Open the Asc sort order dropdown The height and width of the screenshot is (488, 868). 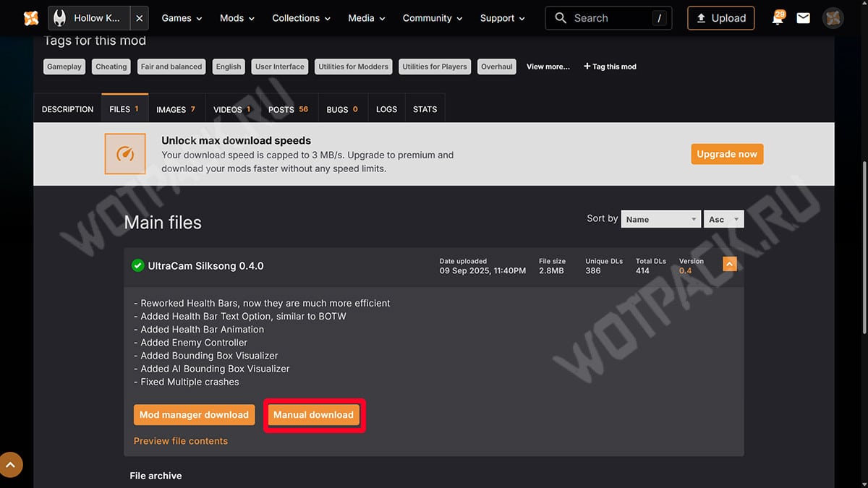[724, 219]
